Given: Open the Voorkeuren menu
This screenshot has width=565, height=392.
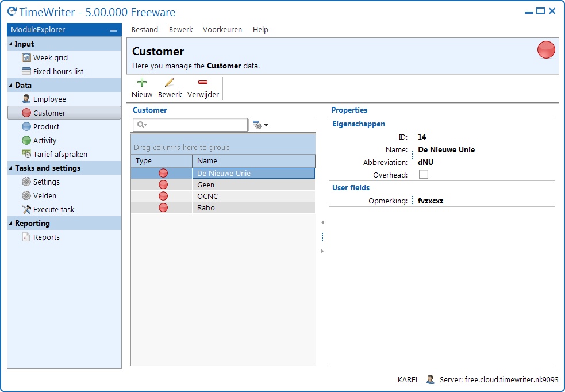Looking at the screenshot, I should pyautogui.click(x=222, y=29).
